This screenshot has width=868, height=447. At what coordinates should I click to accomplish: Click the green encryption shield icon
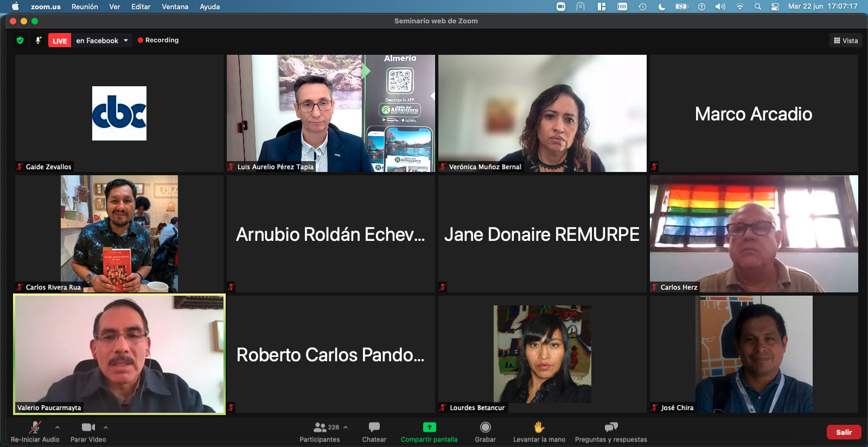(x=20, y=40)
